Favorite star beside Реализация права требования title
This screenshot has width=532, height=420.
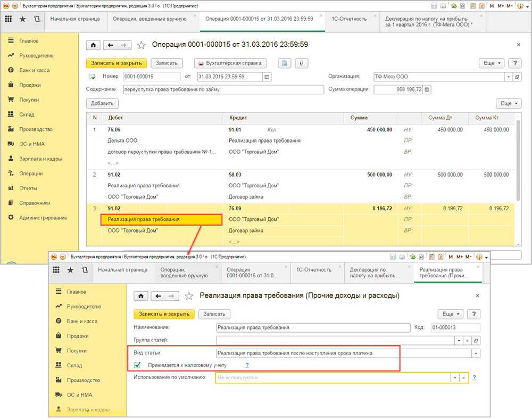coord(189,296)
